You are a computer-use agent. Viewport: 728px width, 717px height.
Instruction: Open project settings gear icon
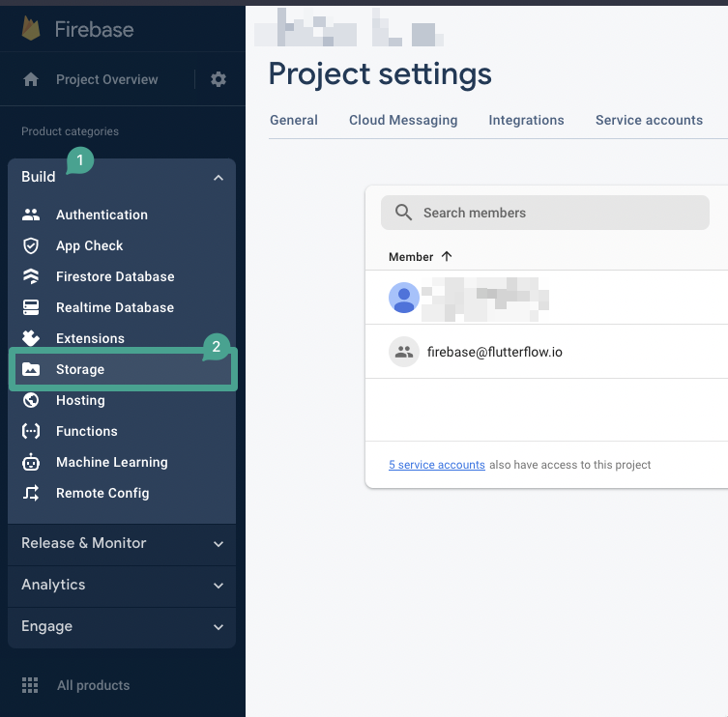click(218, 79)
